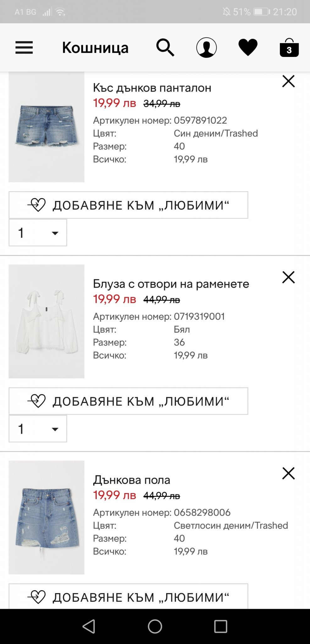310x644 pixels.
Task: Remove the white blouse from cart
Action: point(288,277)
